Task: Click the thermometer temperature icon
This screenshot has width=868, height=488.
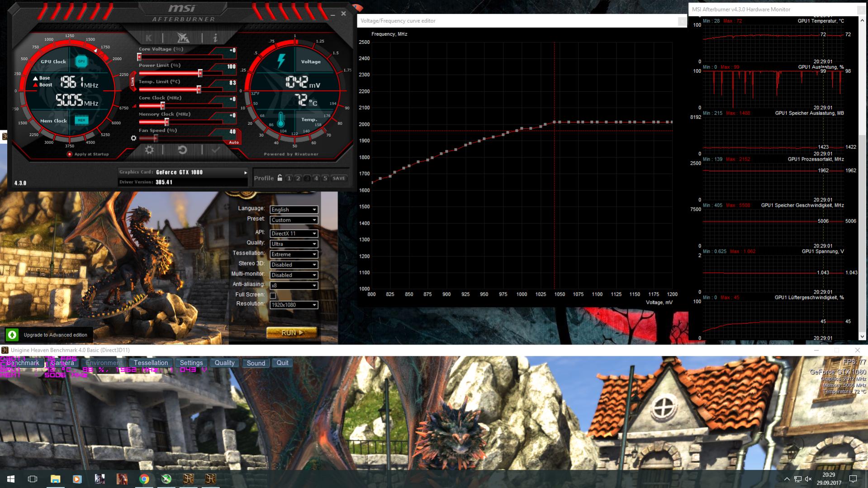Action: click(281, 120)
